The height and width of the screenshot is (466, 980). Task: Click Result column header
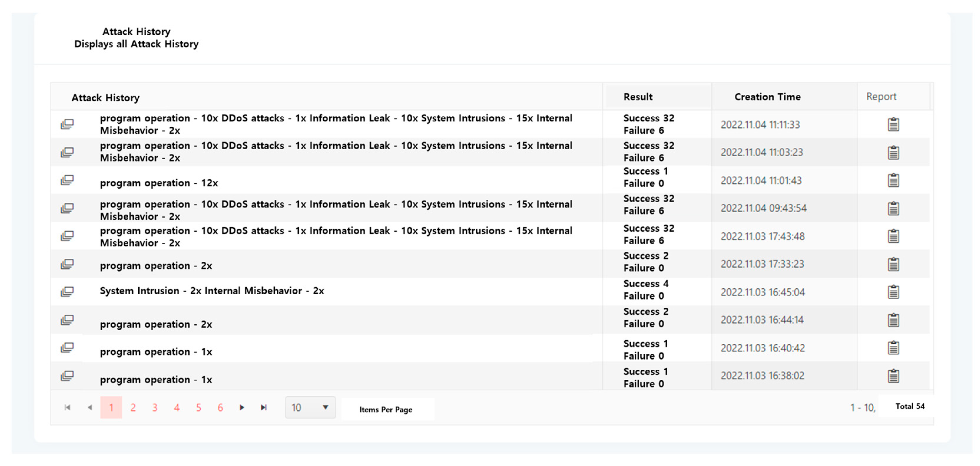coord(638,97)
